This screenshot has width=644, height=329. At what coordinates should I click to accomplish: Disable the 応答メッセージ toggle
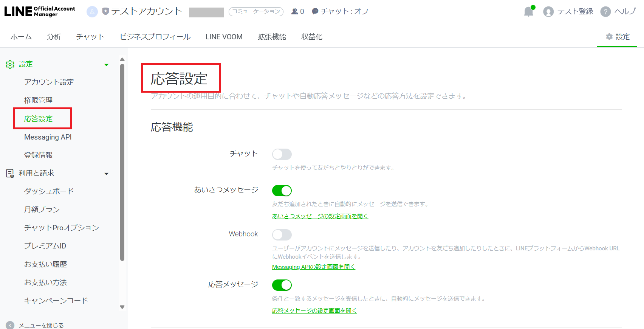(x=282, y=285)
